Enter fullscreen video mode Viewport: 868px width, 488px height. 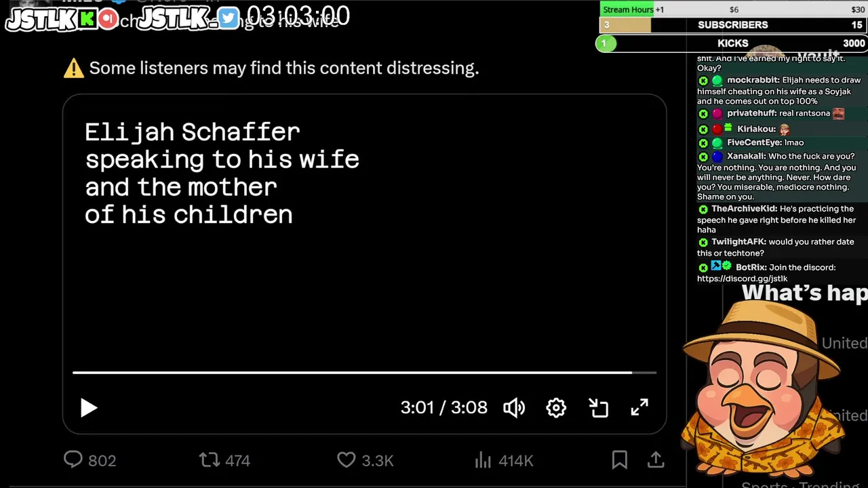coord(639,407)
